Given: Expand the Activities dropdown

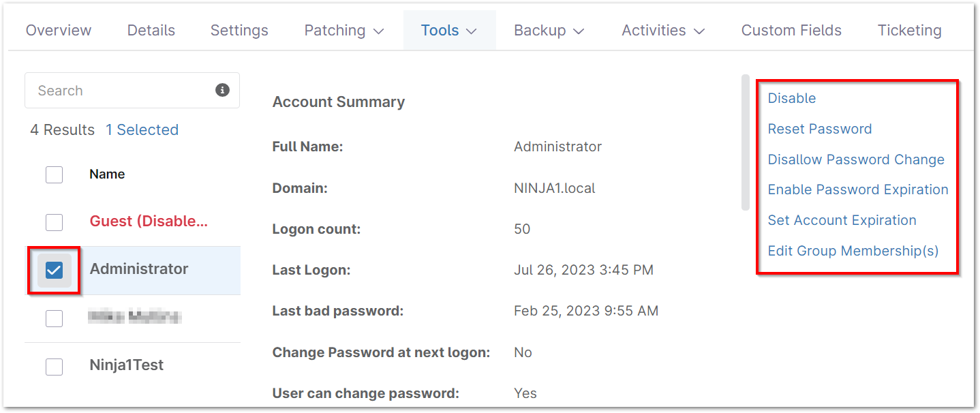Looking at the screenshot, I should point(662,30).
